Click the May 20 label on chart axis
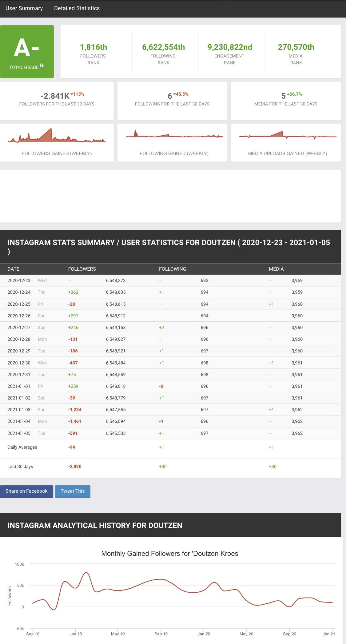346x644 pixels. tap(246, 634)
